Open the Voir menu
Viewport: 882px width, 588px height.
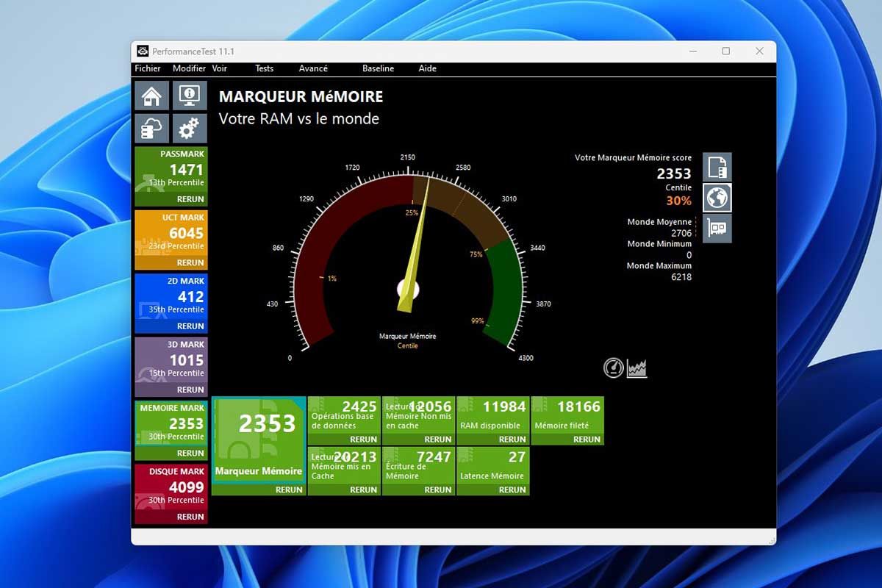tap(220, 68)
